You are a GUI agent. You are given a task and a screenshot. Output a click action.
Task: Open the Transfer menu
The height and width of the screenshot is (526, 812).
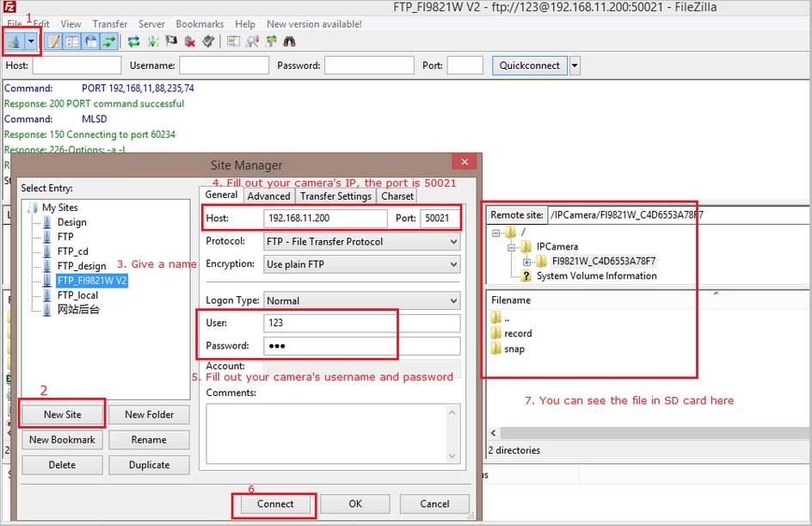pos(110,24)
